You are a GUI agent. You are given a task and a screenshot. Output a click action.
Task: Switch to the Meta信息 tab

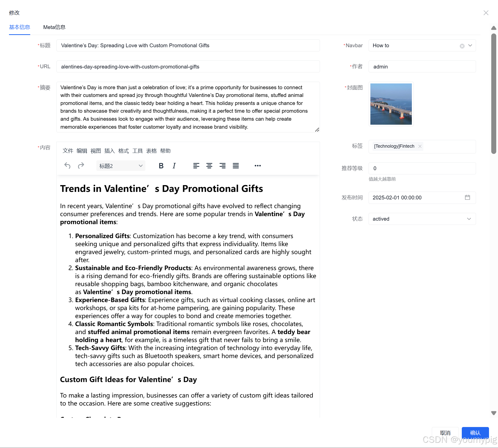54,27
